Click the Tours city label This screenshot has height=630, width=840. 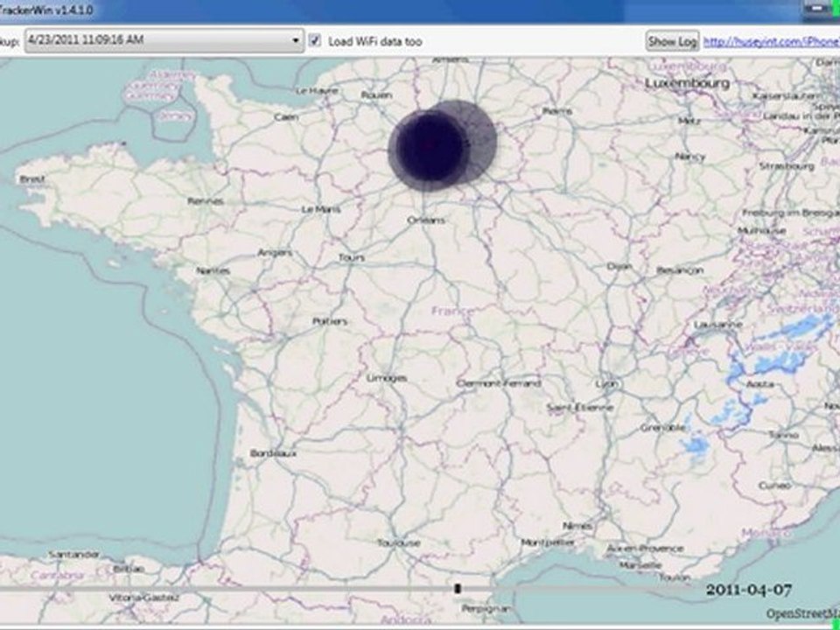352,257
